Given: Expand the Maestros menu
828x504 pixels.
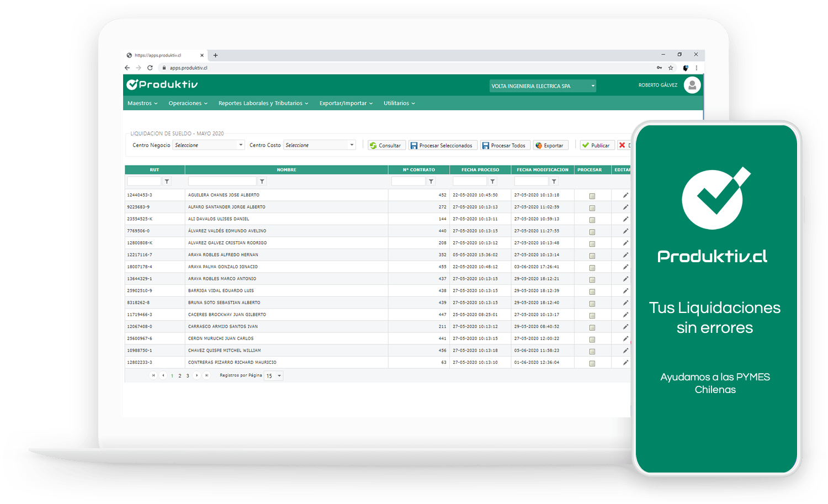Looking at the screenshot, I should tap(142, 103).
